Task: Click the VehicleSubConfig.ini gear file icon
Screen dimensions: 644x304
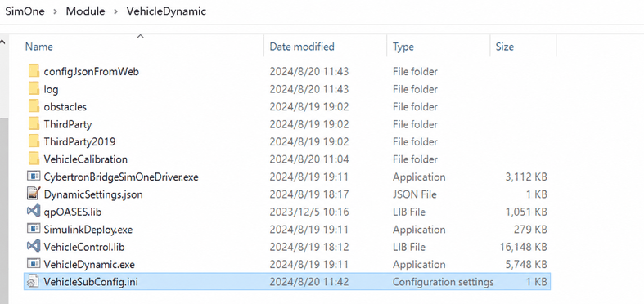Action: click(x=33, y=281)
